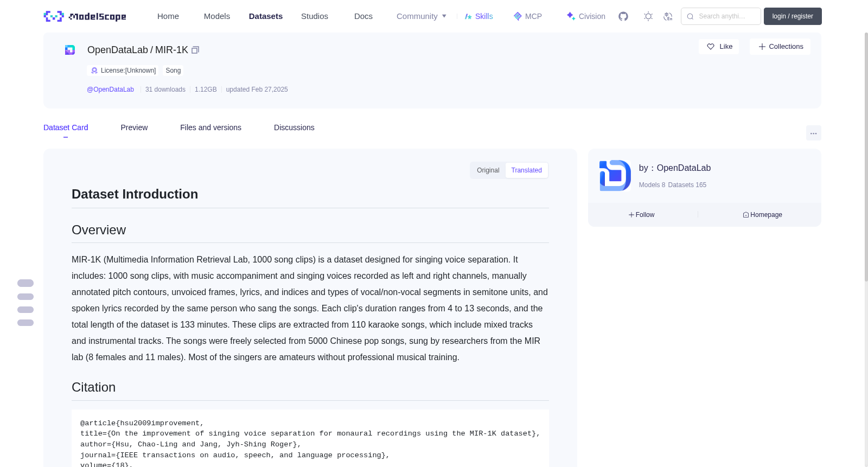Click Models 8 count
Viewport: 868px width, 467px height.
[x=652, y=185]
